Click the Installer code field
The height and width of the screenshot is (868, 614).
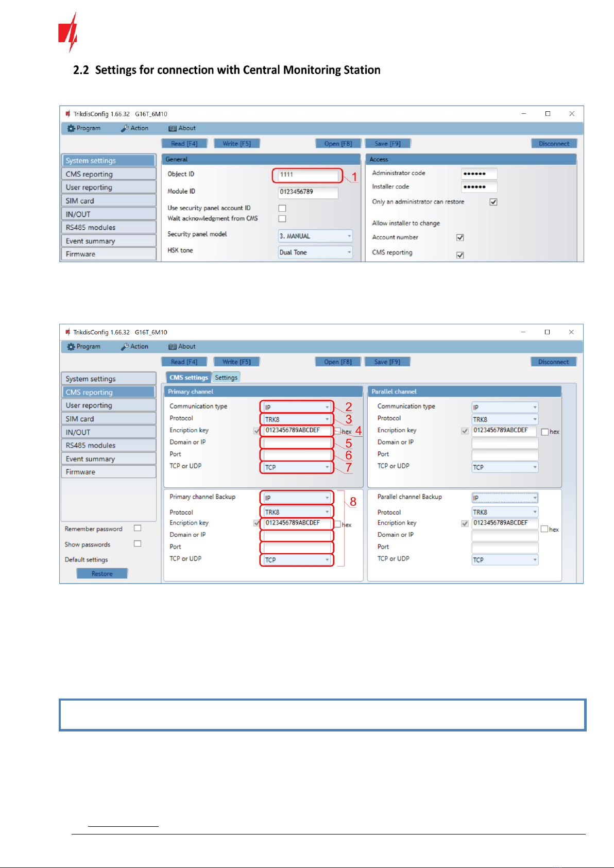coord(479,187)
